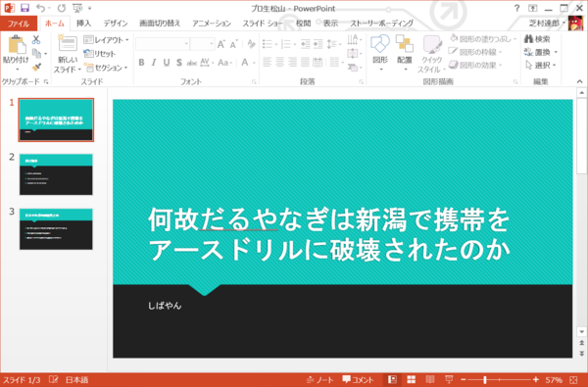Image resolution: width=588 pixels, height=387 pixels.
Task: Clear all formatting icon
Action: [x=251, y=44]
